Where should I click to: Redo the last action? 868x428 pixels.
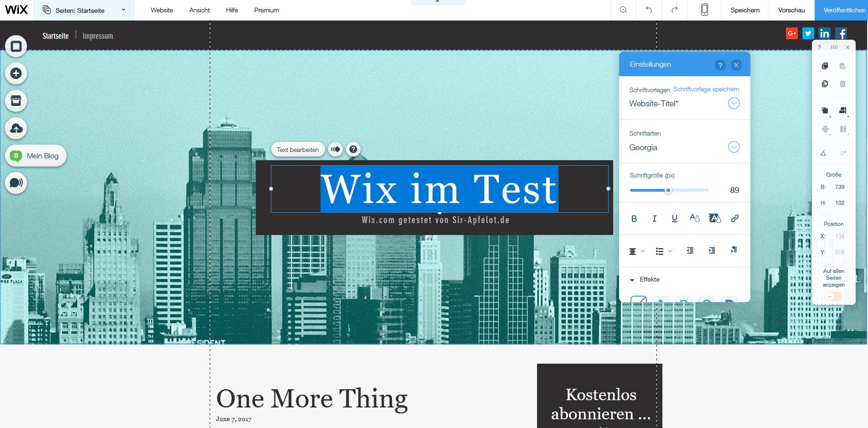(675, 10)
